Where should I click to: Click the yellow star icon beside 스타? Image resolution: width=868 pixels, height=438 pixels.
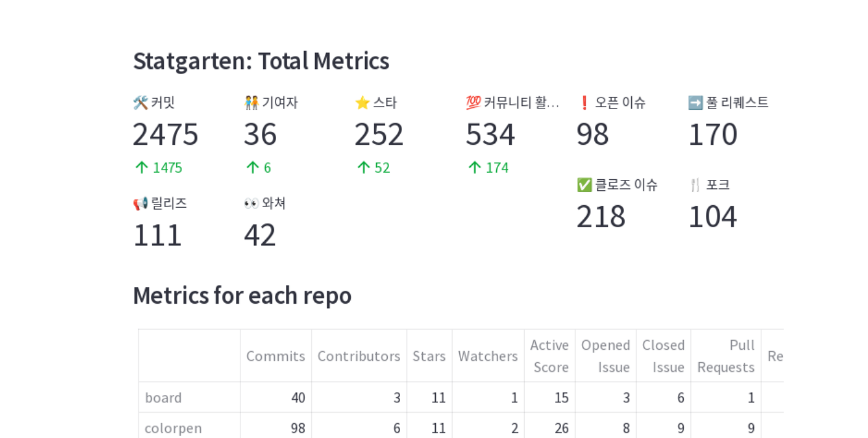[x=362, y=103]
